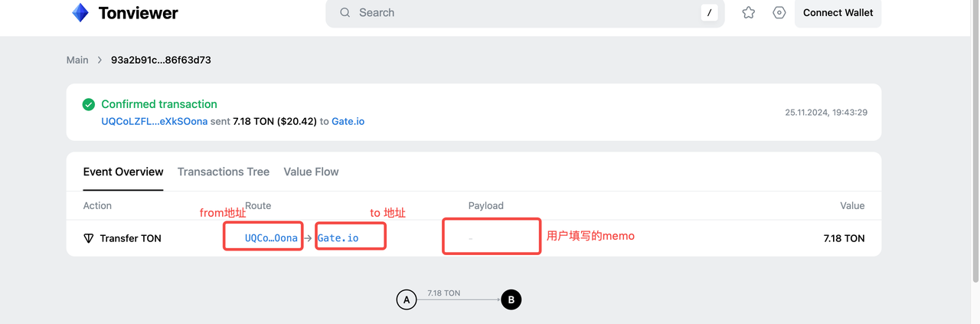Select node B in the flow diagram

point(511,299)
